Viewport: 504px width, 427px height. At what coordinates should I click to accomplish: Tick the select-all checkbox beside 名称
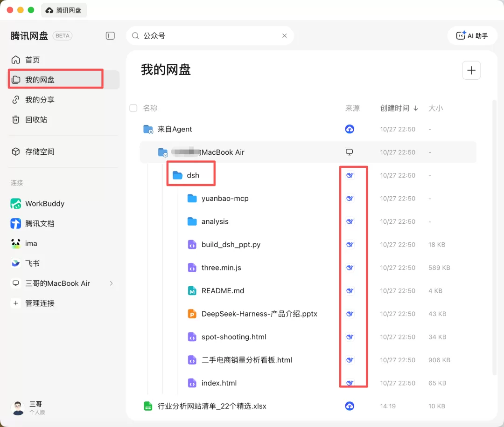click(x=133, y=108)
